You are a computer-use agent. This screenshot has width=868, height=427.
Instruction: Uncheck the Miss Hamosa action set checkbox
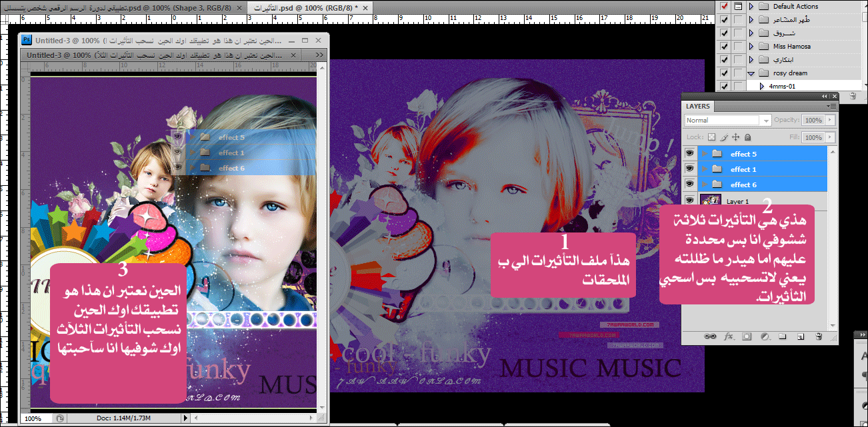click(x=725, y=47)
